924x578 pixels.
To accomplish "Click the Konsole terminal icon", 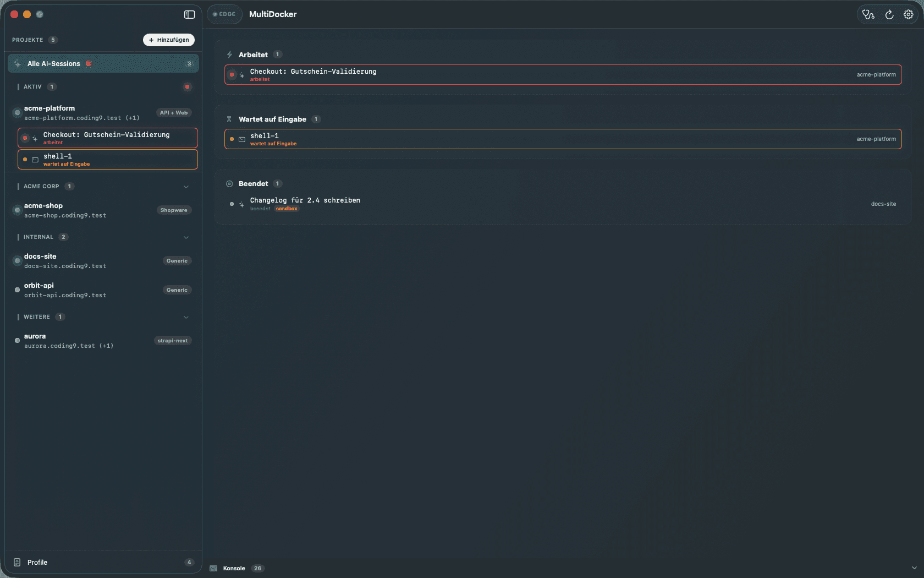I will coord(213,568).
